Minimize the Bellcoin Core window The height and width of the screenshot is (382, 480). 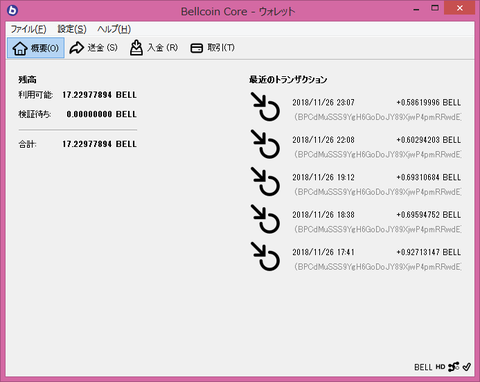(x=416, y=9)
